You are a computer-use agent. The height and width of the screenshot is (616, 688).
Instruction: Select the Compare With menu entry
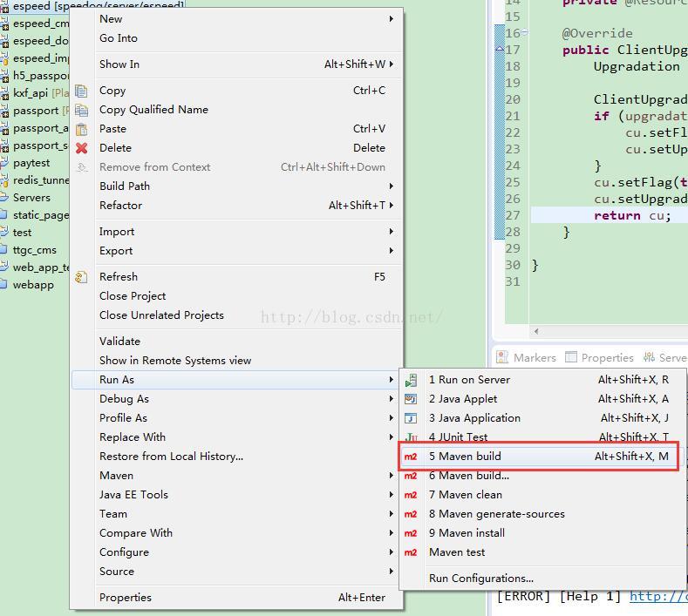click(x=237, y=533)
